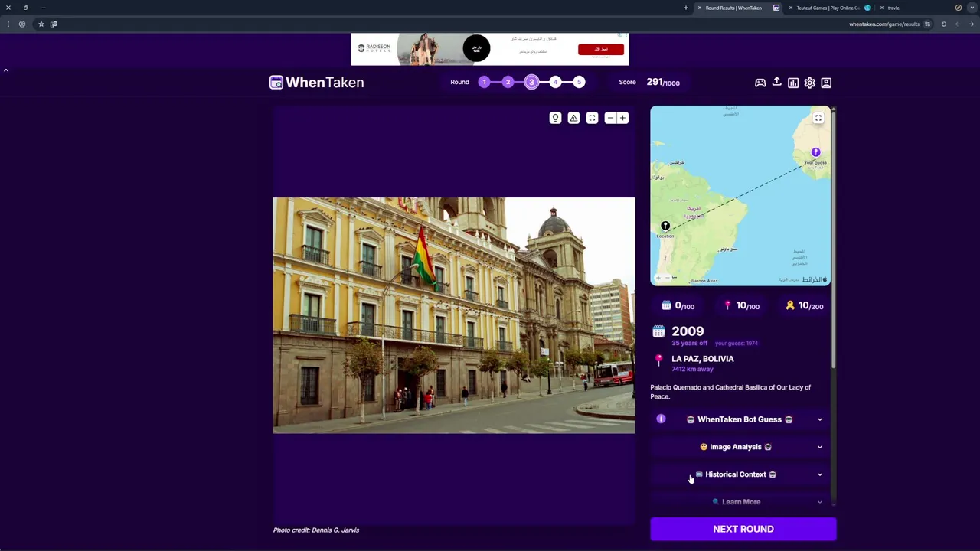Open the user profile icon
Viewport: 980px width, 551px height.
tap(826, 83)
